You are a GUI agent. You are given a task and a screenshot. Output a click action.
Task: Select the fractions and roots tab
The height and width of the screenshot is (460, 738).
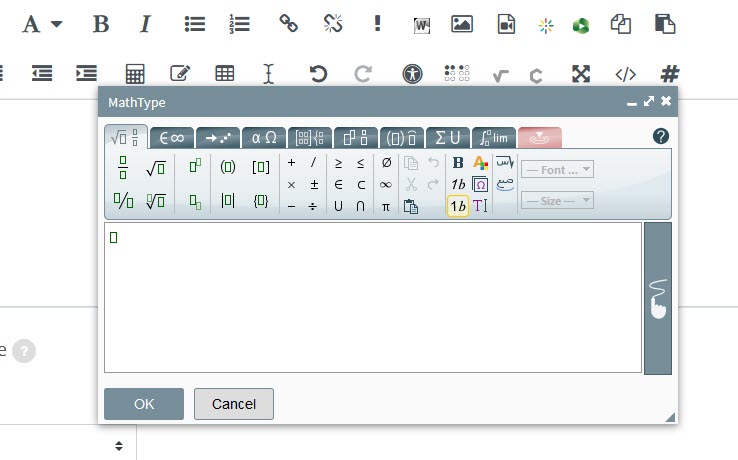coord(126,137)
